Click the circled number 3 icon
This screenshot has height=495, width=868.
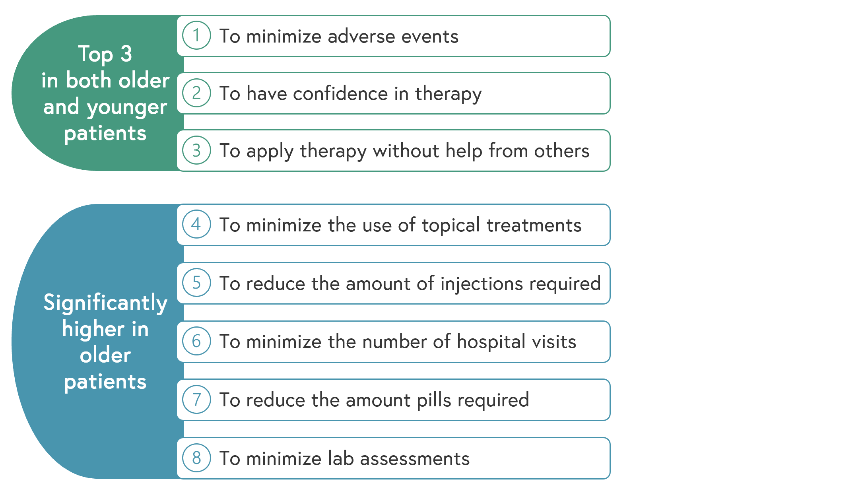pyautogui.click(x=196, y=150)
